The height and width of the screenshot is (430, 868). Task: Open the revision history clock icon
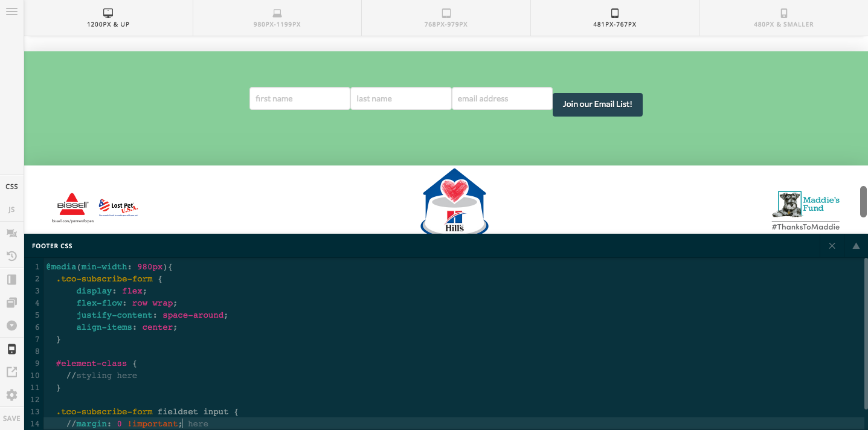[x=11, y=256]
